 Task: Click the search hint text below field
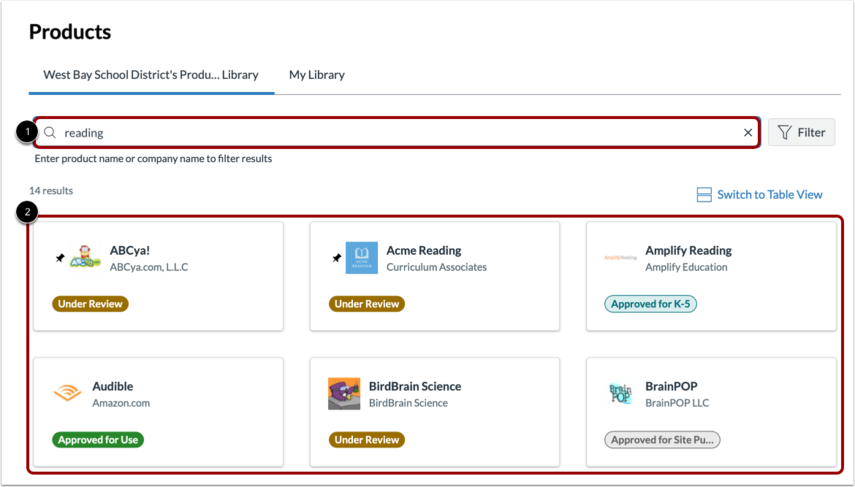coord(153,159)
